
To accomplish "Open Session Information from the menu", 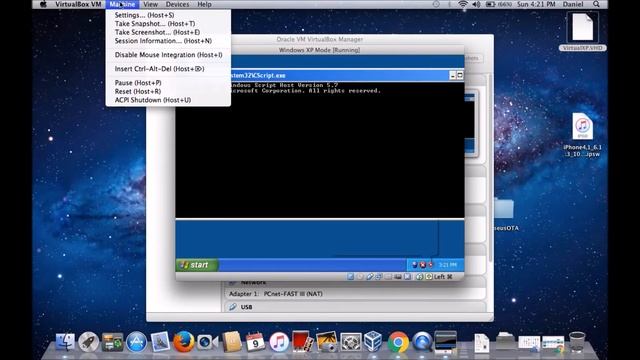I will pyautogui.click(x=168, y=41).
